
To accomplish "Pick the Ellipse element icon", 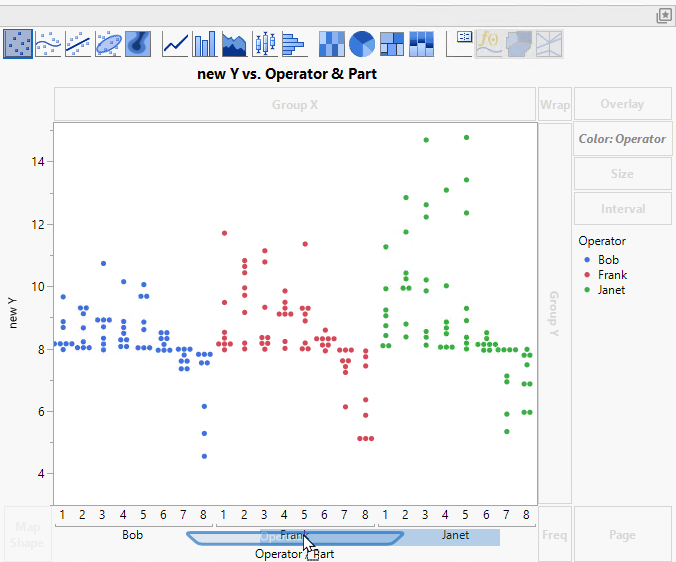I will coord(109,44).
